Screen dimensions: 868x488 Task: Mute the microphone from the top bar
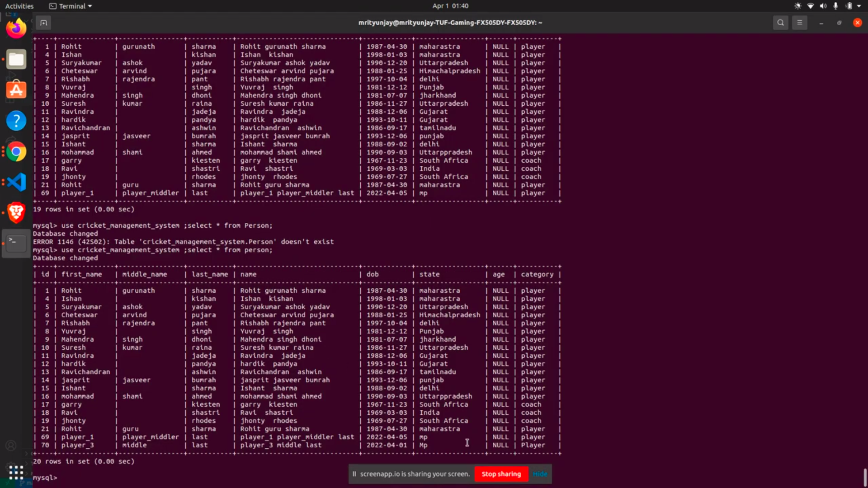(x=835, y=6)
